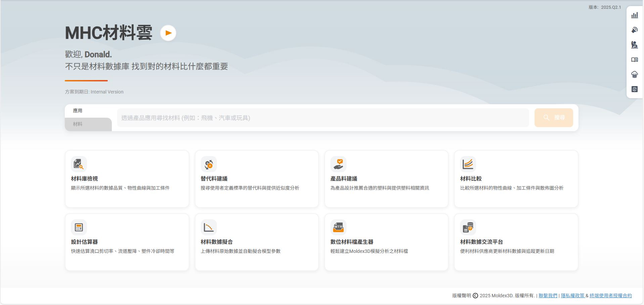Open the 產品料建議 title

click(x=344, y=179)
